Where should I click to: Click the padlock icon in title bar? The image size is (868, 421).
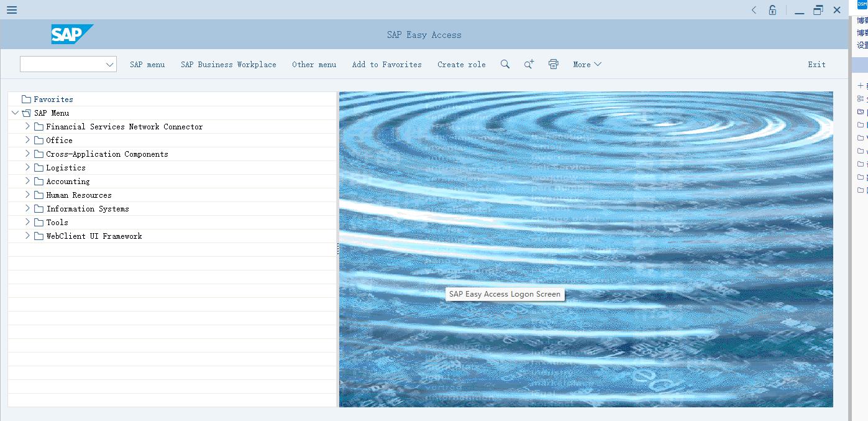coord(772,10)
